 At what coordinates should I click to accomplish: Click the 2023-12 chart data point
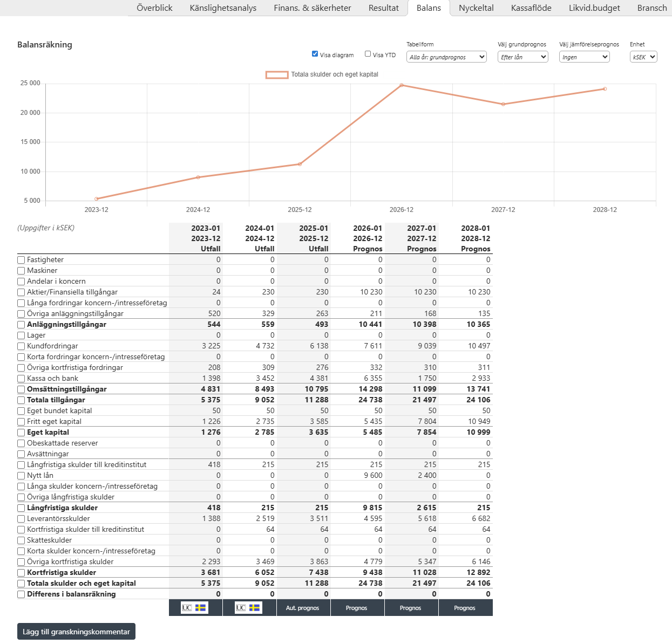pos(97,198)
